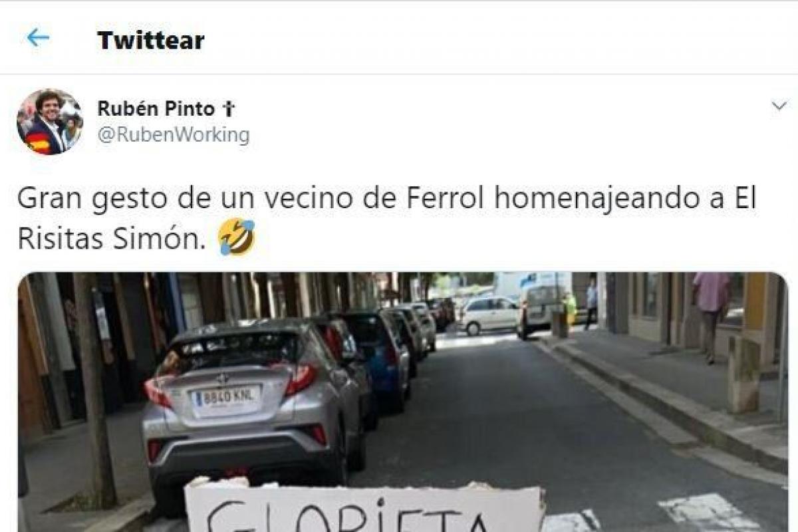Image resolution: width=798 pixels, height=532 pixels.
Task: Select tweet text about Ferrol neighbor
Action: (386, 219)
